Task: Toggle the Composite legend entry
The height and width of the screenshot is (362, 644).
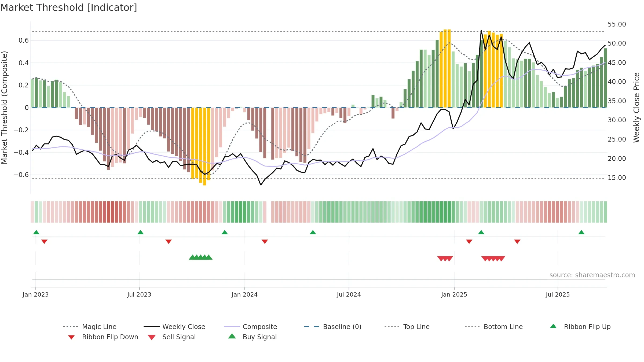Action: click(x=250, y=327)
